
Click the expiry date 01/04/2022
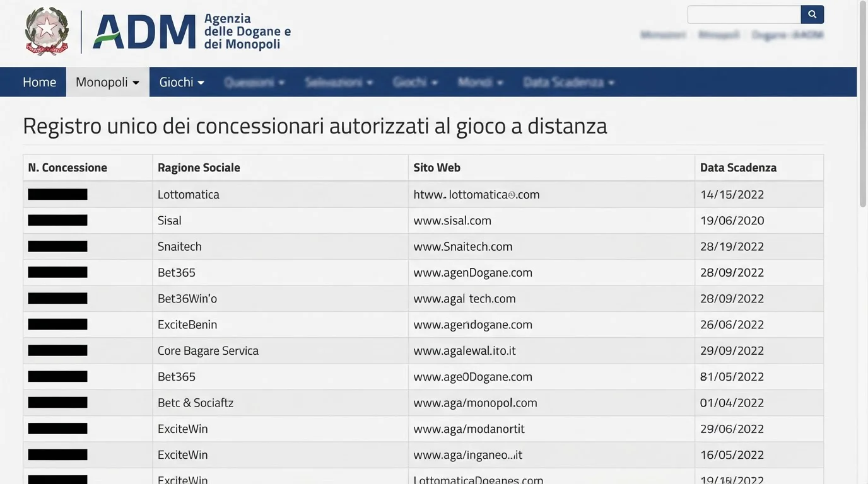point(732,403)
